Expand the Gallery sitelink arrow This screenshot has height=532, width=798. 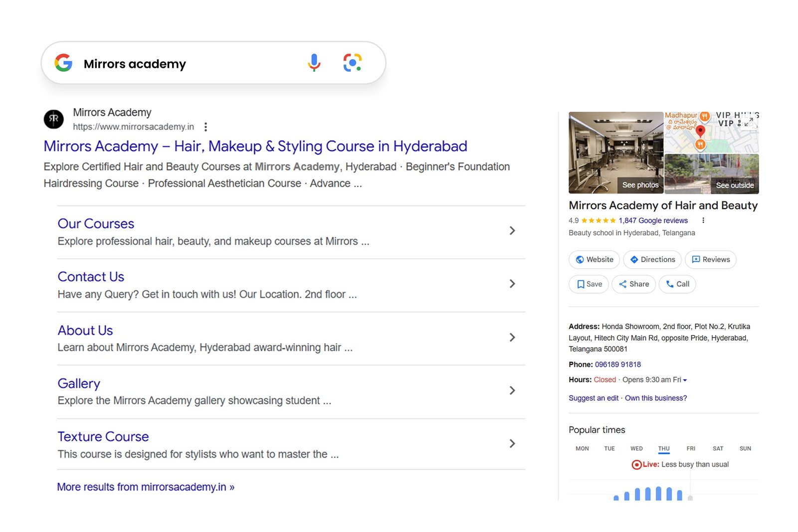pos(512,390)
